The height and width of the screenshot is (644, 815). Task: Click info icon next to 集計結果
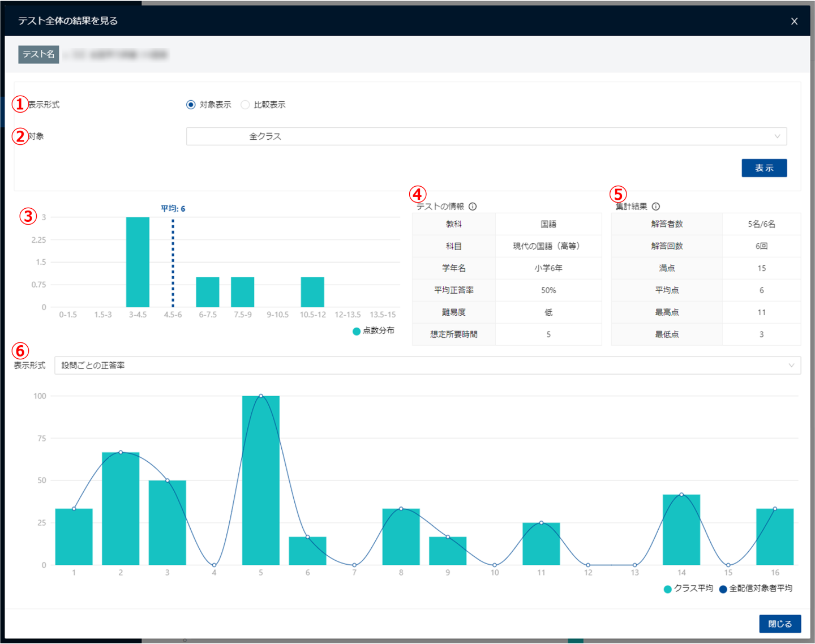656,207
